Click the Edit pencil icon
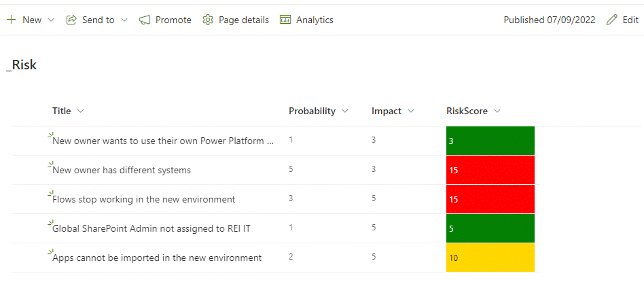Screen dimensions: 644x282 click(x=612, y=20)
